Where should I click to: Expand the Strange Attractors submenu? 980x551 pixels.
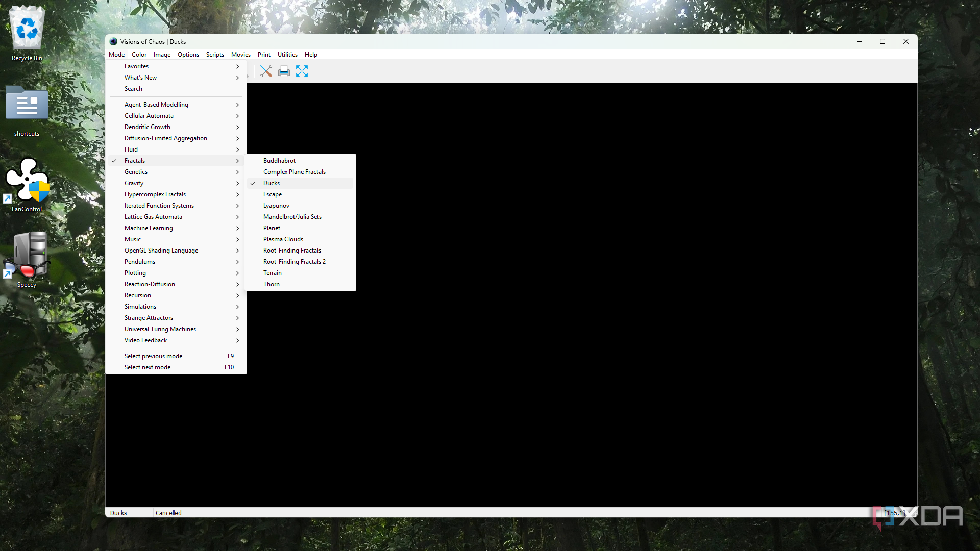[176, 318]
